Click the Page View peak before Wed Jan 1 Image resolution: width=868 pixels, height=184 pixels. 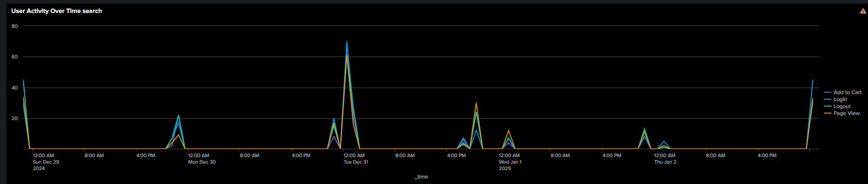(476, 103)
